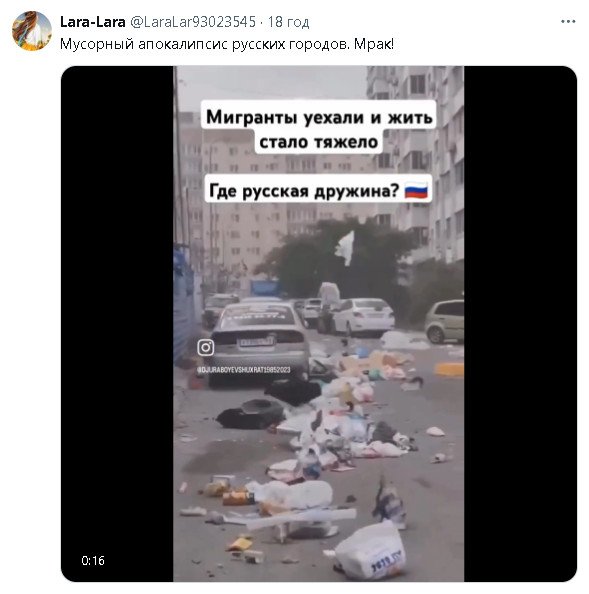Click the left black letterbox area of video

point(117,324)
